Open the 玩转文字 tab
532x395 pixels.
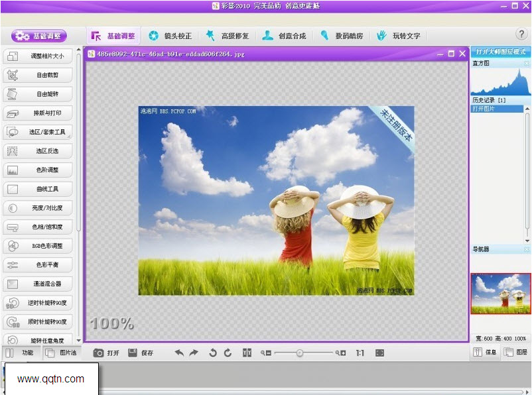click(399, 36)
